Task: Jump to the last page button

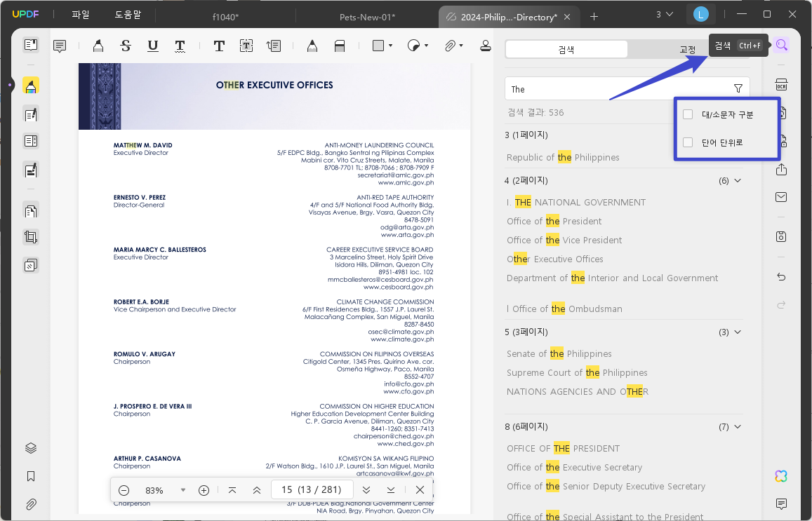Action: click(x=391, y=490)
